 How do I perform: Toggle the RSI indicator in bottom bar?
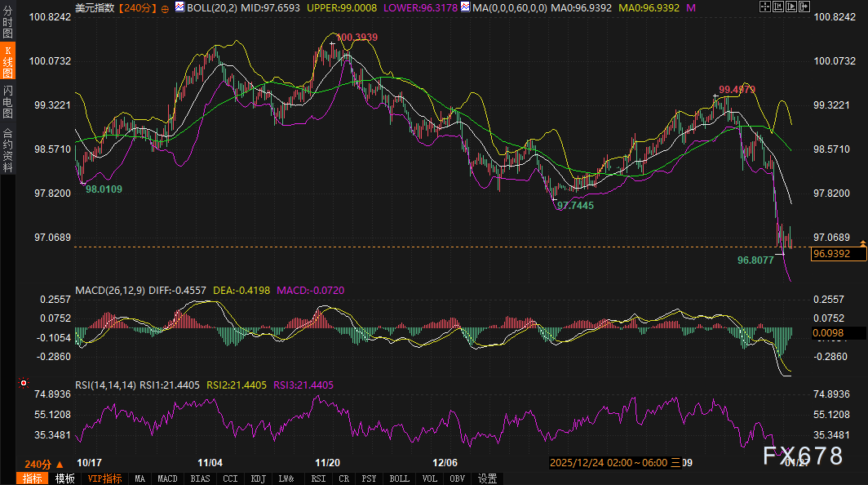[x=318, y=478]
